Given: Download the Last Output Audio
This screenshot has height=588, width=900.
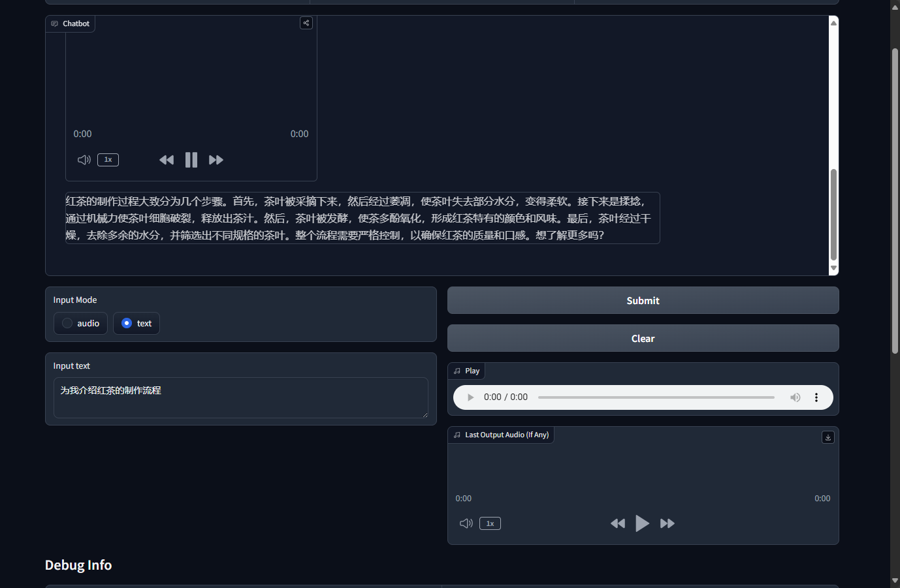Looking at the screenshot, I should [x=828, y=437].
